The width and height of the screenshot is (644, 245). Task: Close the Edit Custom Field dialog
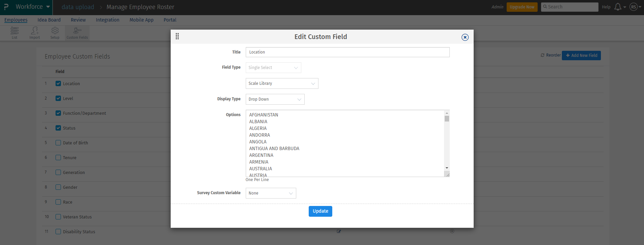tap(465, 37)
